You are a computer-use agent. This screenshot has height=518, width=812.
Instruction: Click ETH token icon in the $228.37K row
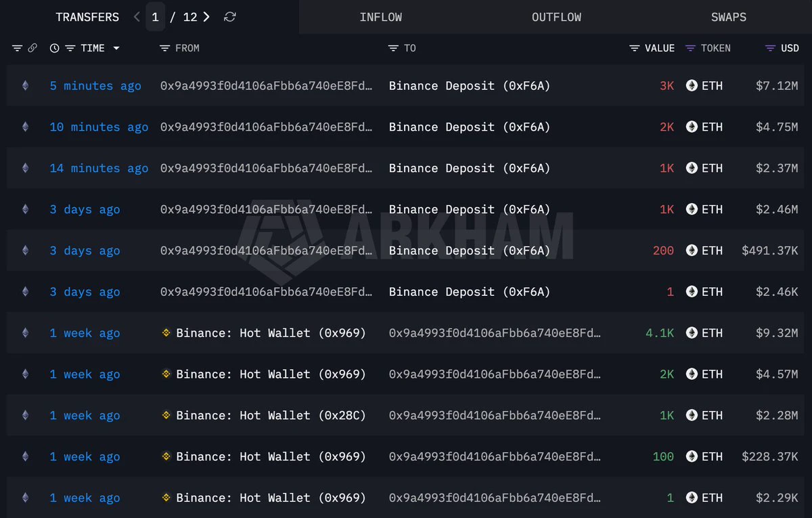point(692,456)
